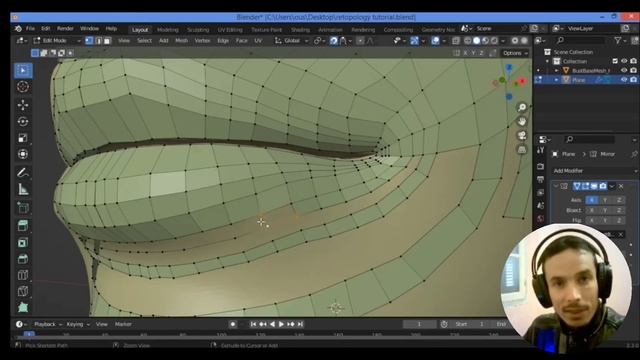The height and width of the screenshot is (360, 640).
Task: Open the Keying dropdown
Action: pos(78,324)
